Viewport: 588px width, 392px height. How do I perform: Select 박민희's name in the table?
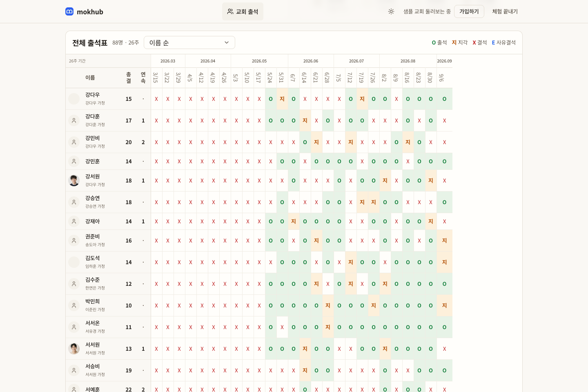(x=92, y=301)
